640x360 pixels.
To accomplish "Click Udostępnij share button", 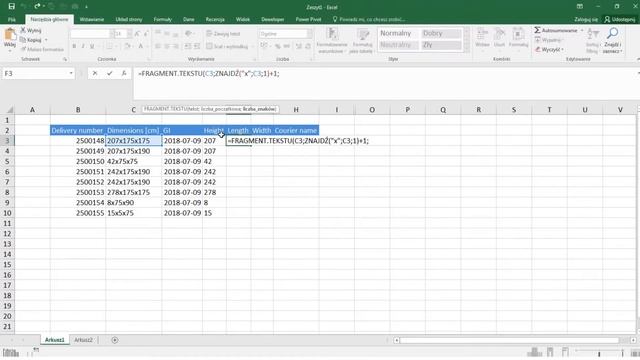I will click(620, 19).
